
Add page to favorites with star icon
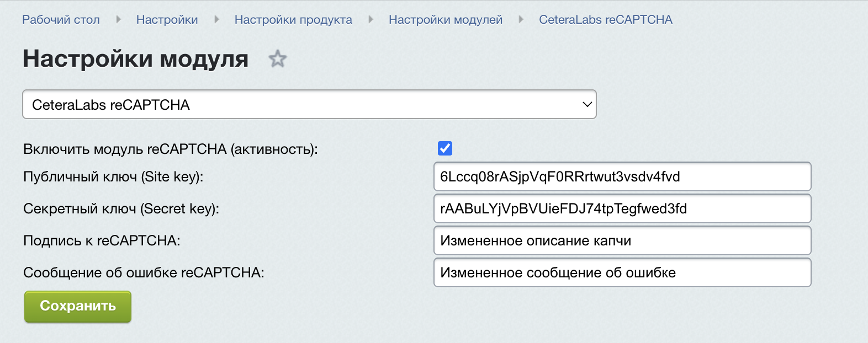(x=278, y=58)
